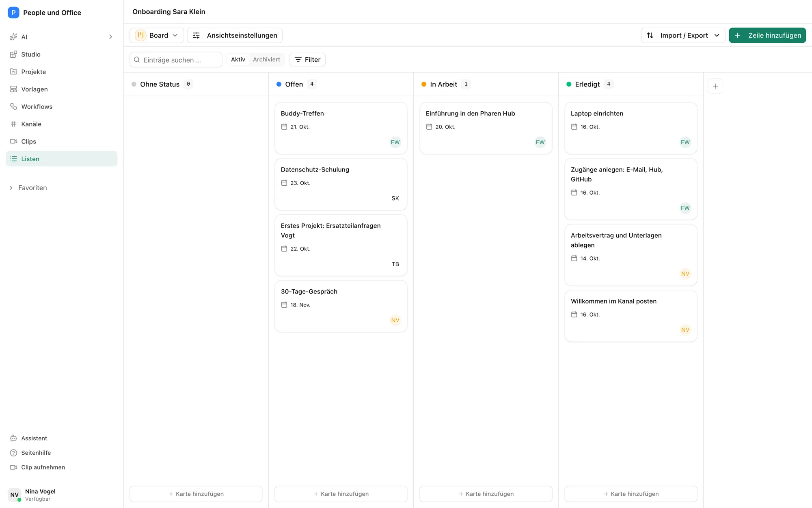
Task: Open the AI sparkle icon in sidebar
Action: pyautogui.click(x=13, y=37)
